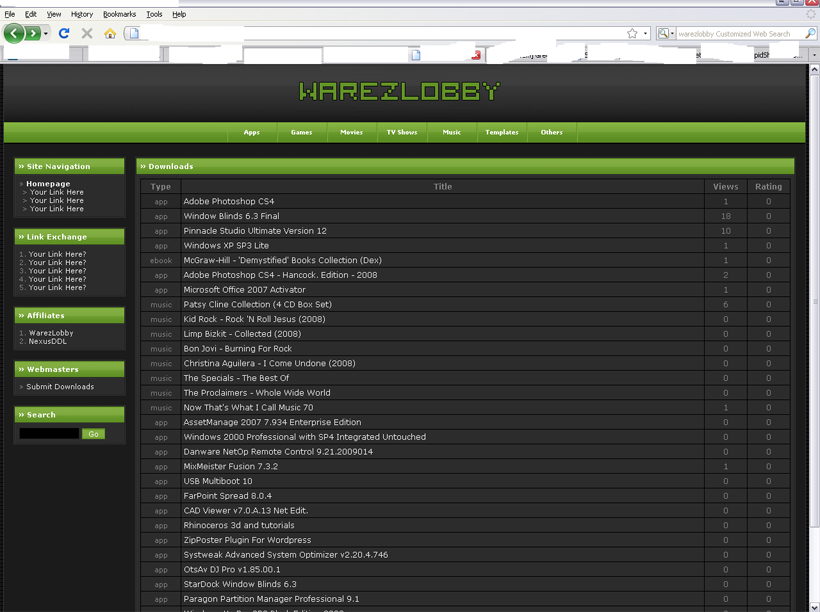
Task: Select the Others category tab
Action: click(x=552, y=132)
